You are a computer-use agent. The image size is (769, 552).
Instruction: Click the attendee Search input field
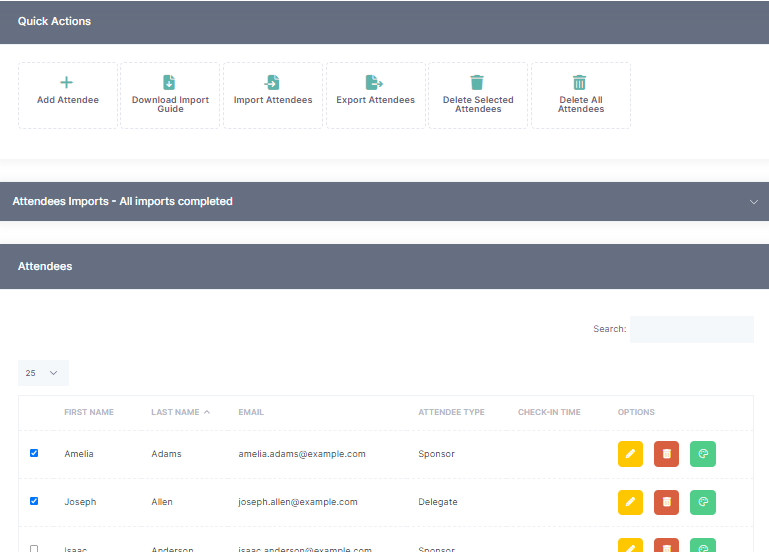(691, 329)
